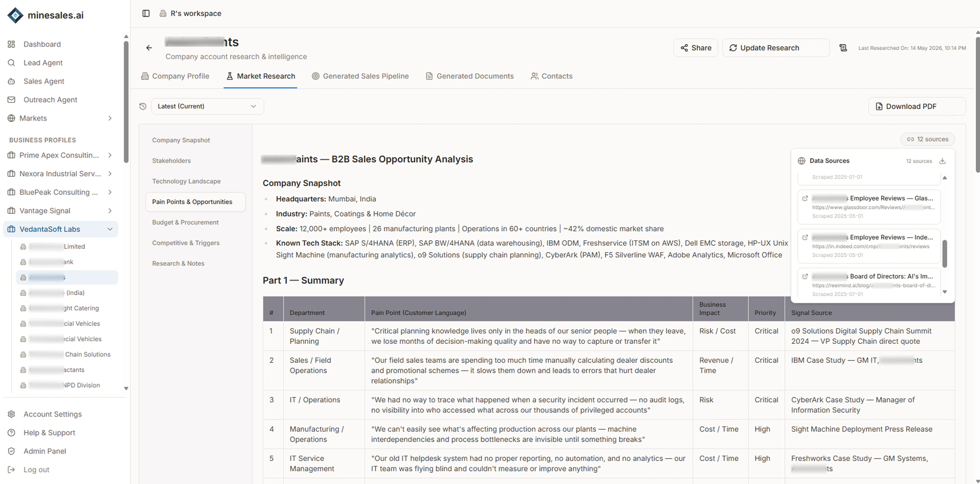Click data sources list up arrow

click(945, 177)
